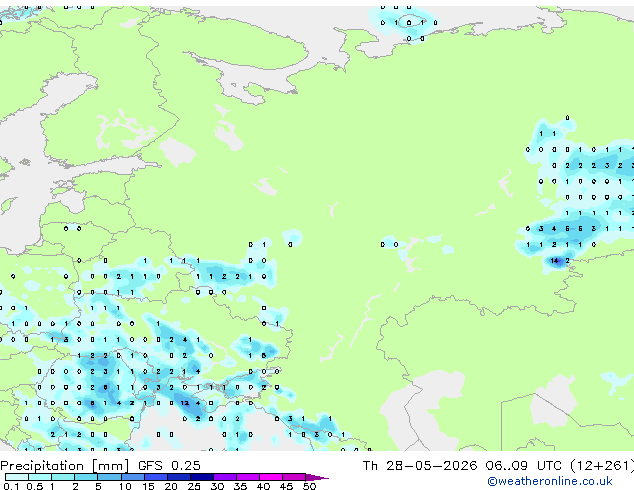Click the date "Th 28-05-2026"
Image resolution: width=634 pixels, height=490 pixels.
(x=420, y=466)
